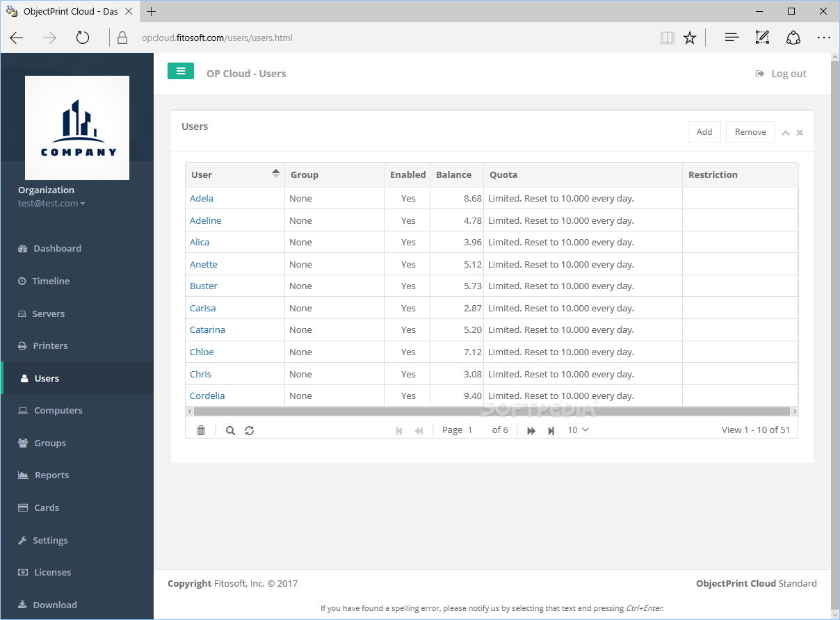Open Timeline in the sidebar
This screenshot has width=840, height=620.
[x=76, y=281]
